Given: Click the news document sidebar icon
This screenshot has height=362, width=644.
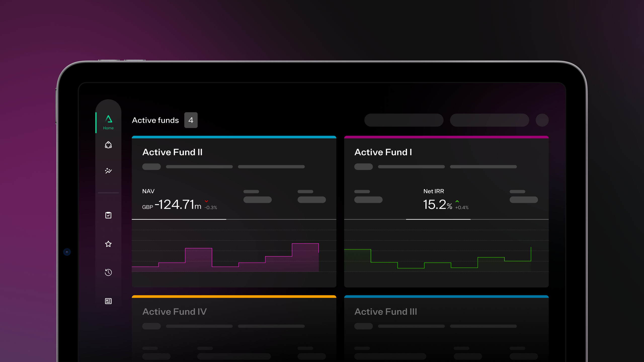Looking at the screenshot, I should [108, 301].
